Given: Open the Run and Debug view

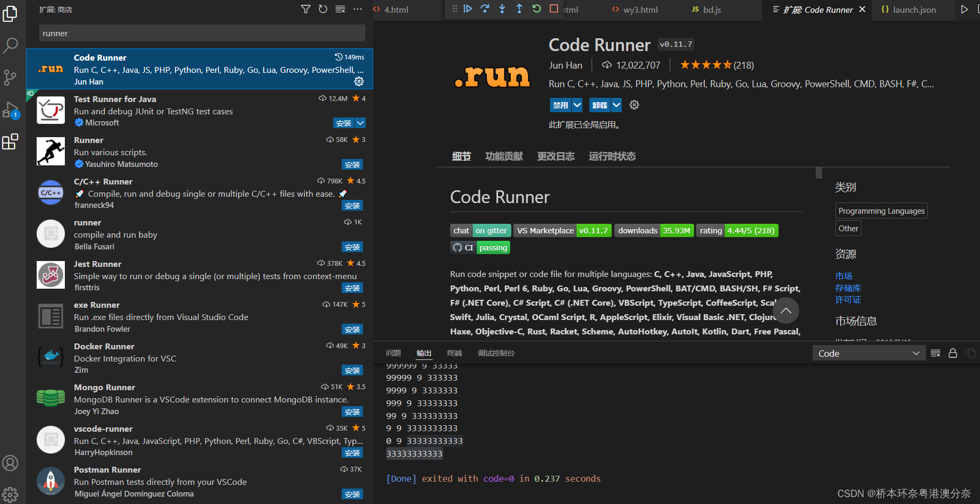Looking at the screenshot, I should (10, 110).
